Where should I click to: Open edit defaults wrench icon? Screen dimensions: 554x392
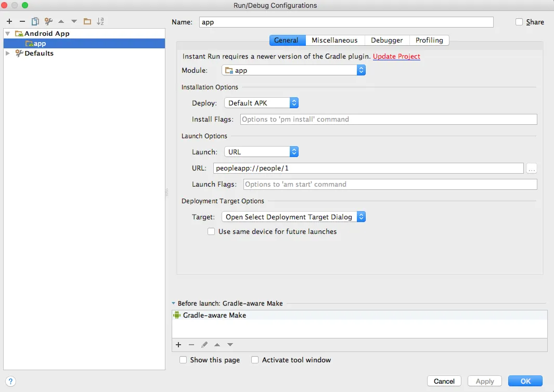(x=48, y=21)
